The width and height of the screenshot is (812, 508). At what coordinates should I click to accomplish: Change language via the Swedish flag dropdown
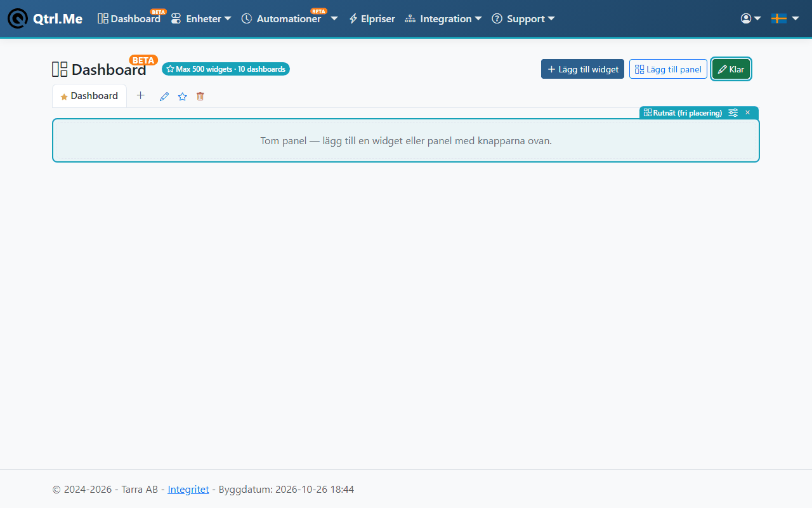[785, 19]
